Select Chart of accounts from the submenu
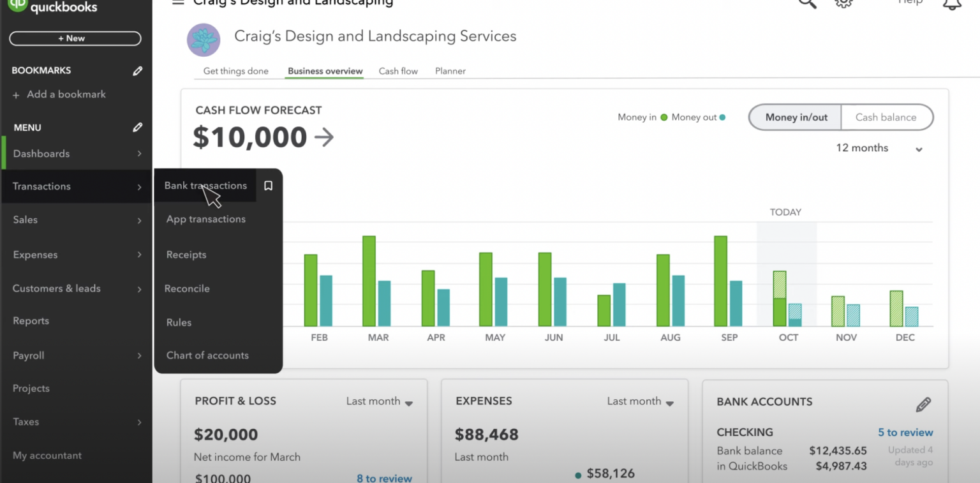The height and width of the screenshot is (483, 980). (206, 355)
